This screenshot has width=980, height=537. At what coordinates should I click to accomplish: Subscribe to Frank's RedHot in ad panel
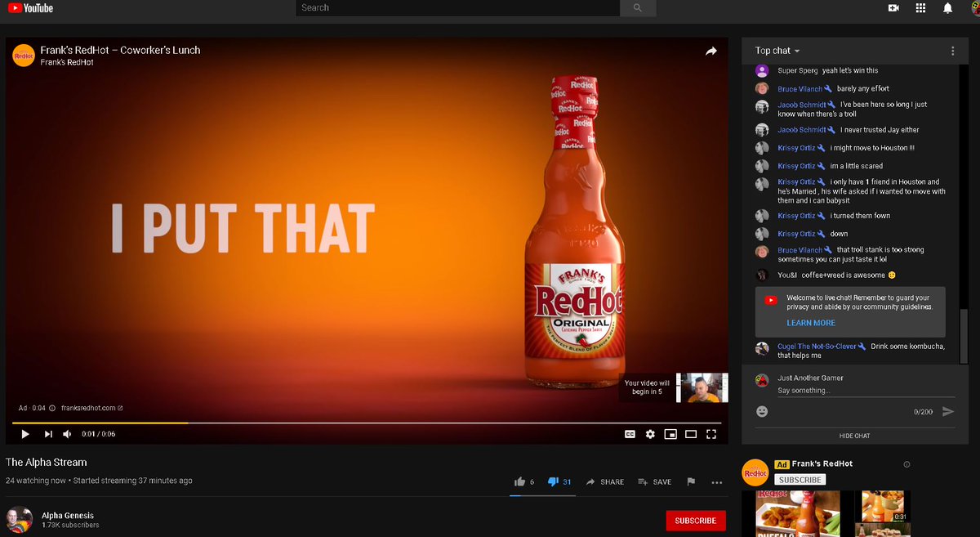(800, 480)
